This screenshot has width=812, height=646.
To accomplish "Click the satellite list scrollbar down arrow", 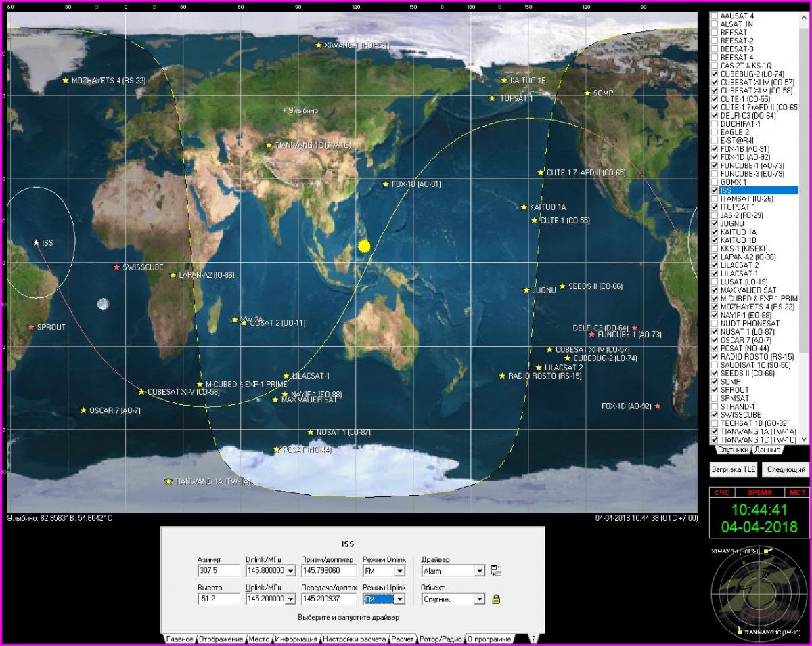I will coord(803,439).
